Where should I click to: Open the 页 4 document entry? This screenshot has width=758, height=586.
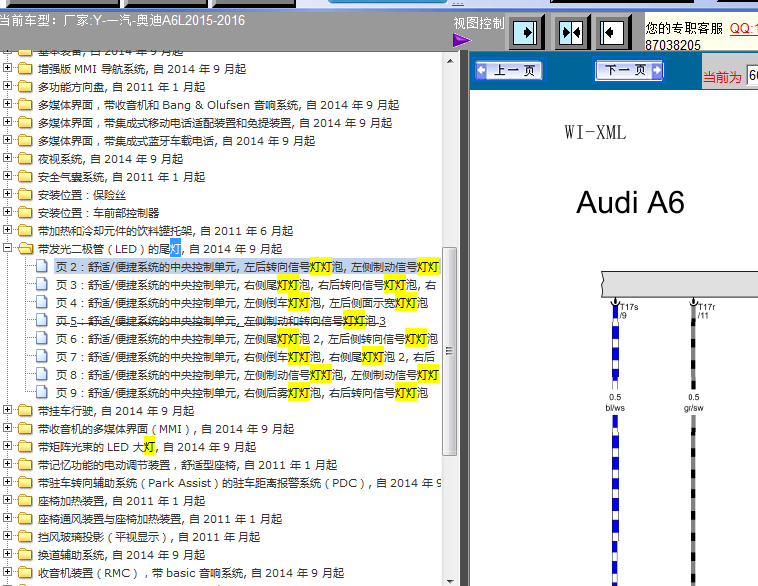point(242,303)
